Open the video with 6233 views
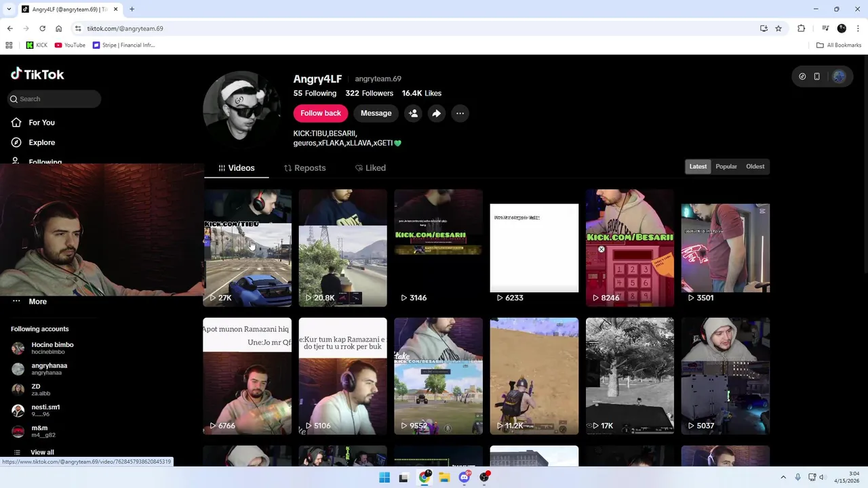This screenshot has height=488, width=868. coord(534,248)
